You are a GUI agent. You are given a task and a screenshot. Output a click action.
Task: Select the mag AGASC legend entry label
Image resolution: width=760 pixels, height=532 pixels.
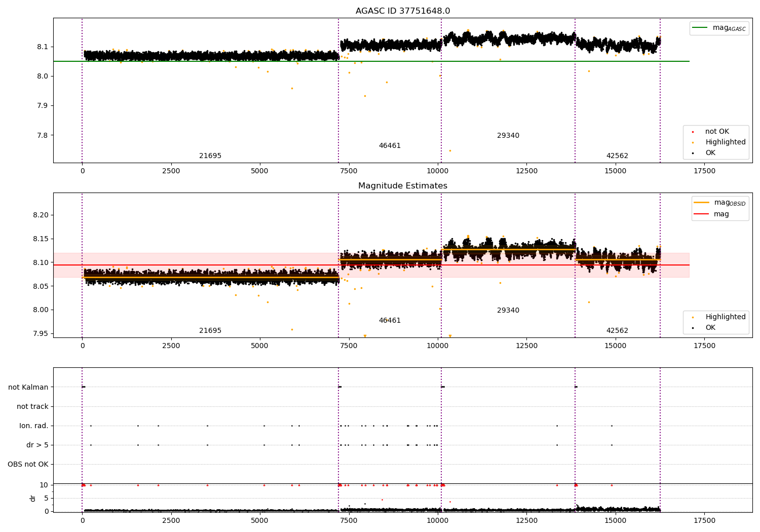coord(729,28)
